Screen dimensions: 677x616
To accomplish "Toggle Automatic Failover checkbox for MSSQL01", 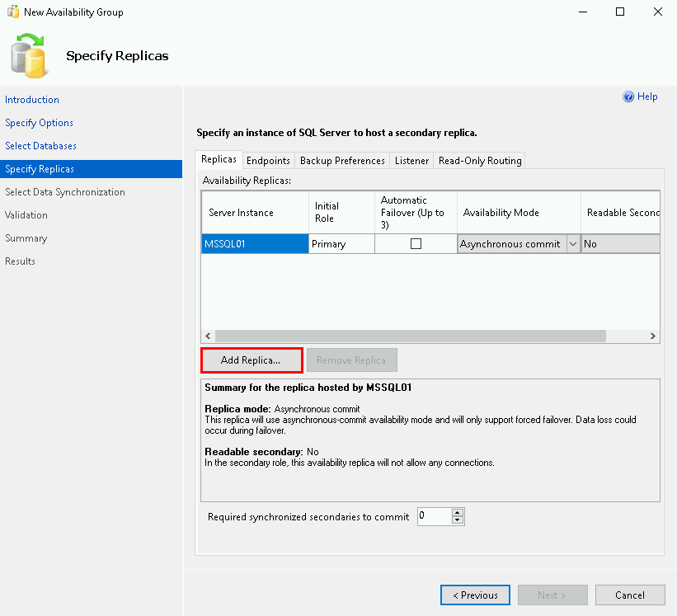I will coord(416,244).
